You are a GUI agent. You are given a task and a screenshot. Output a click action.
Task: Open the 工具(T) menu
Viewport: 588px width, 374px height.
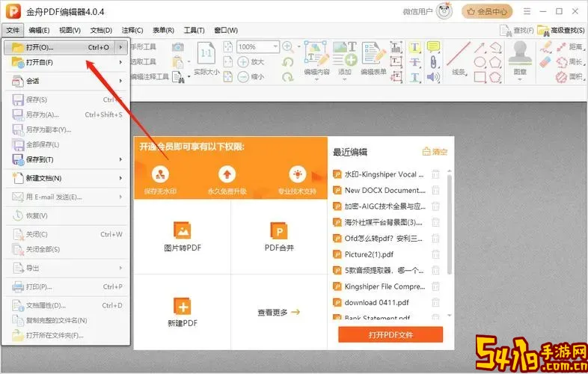point(195,31)
